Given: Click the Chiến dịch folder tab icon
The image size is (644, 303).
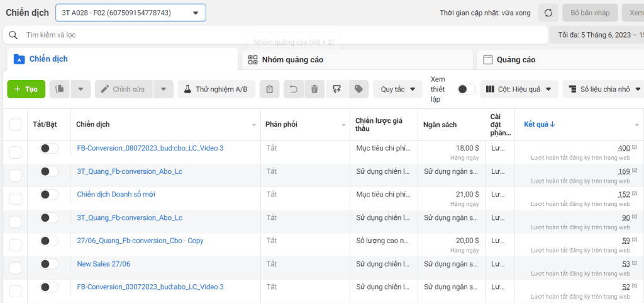Looking at the screenshot, I should tap(19, 59).
